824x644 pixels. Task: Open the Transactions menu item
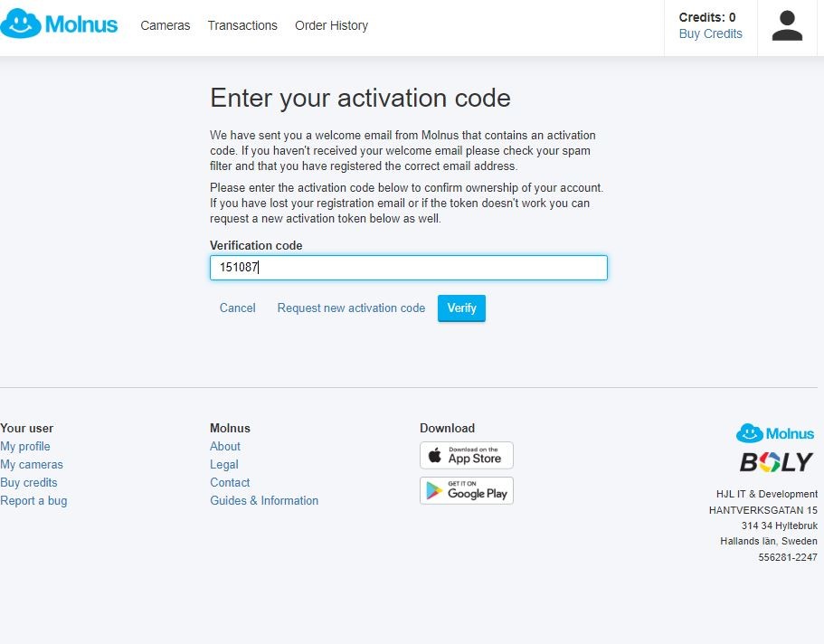pos(242,25)
